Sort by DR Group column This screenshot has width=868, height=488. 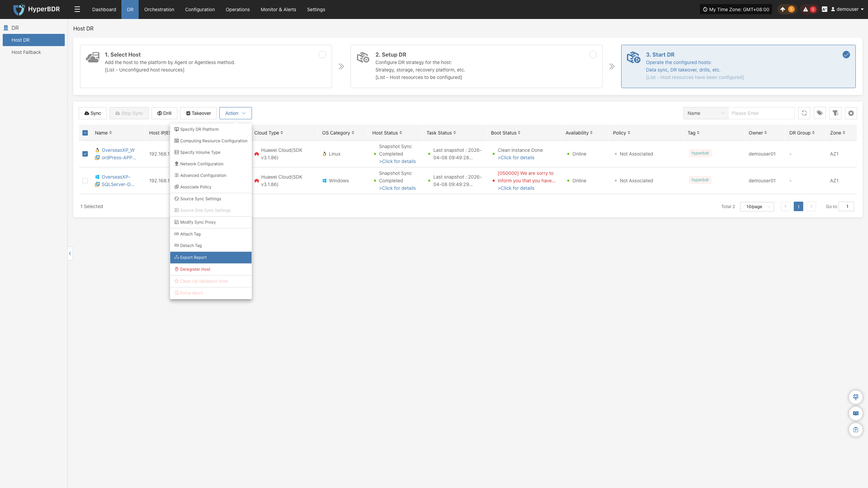point(813,133)
